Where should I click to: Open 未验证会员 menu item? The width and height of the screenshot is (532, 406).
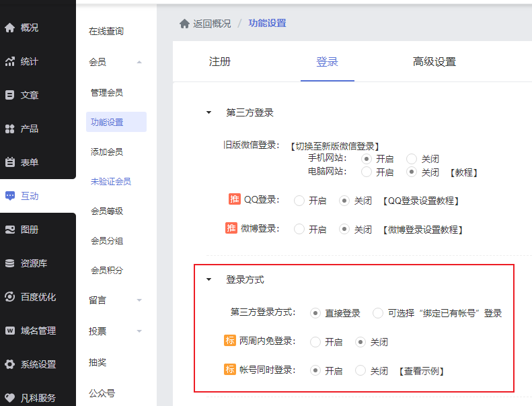(x=111, y=181)
